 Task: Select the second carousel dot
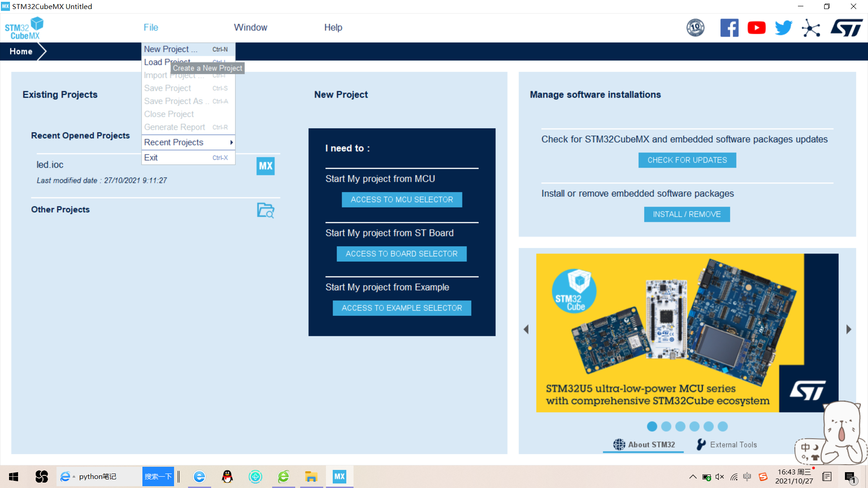(666, 427)
